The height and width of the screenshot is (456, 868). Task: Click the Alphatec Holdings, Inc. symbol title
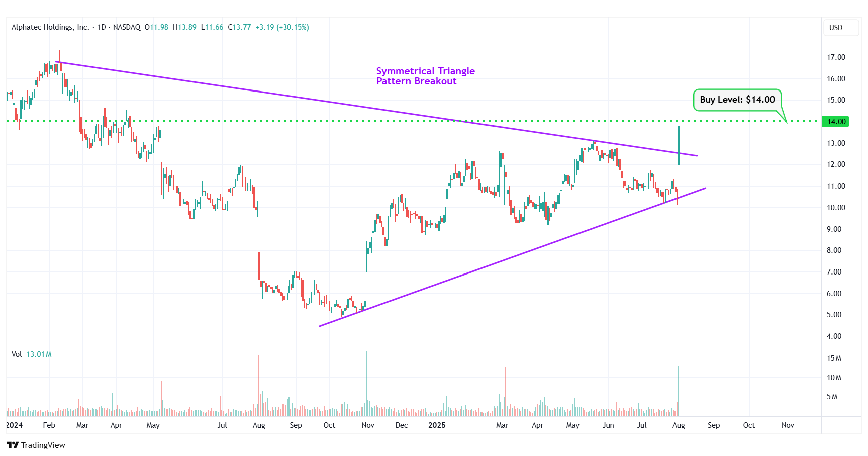point(50,27)
